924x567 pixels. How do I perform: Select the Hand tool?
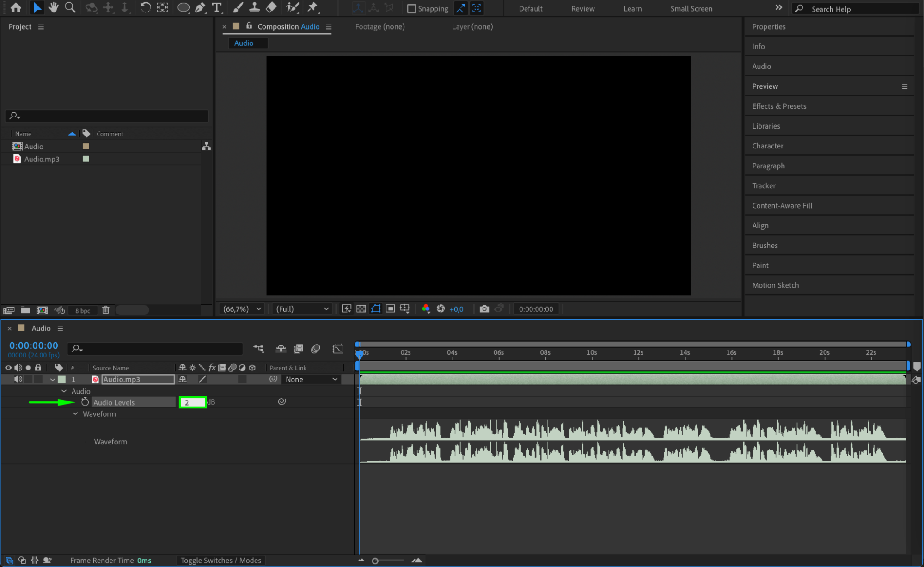(54, 7)
